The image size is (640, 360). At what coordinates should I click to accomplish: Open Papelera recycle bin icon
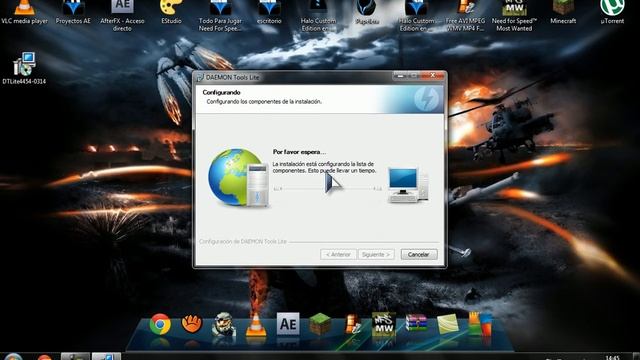tap(367, 11)
